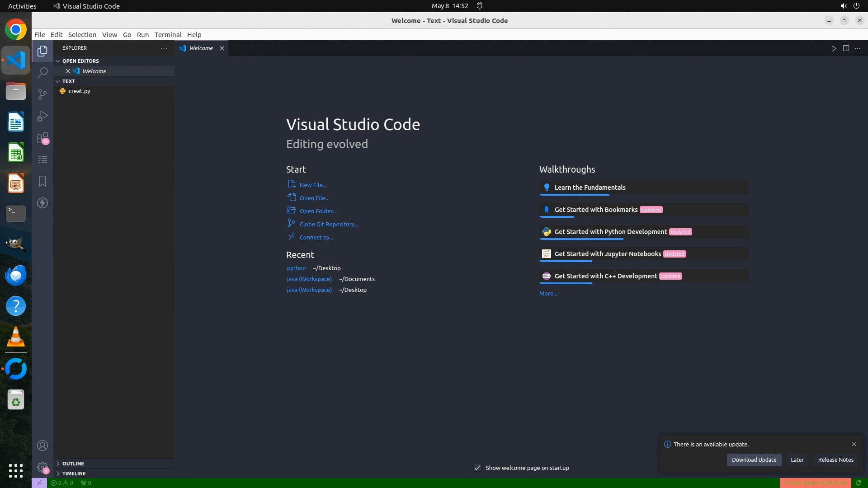Open creat.py in the explorer
Image resolution: width=868 pixels, height=488 pixels.
point(80,91)
